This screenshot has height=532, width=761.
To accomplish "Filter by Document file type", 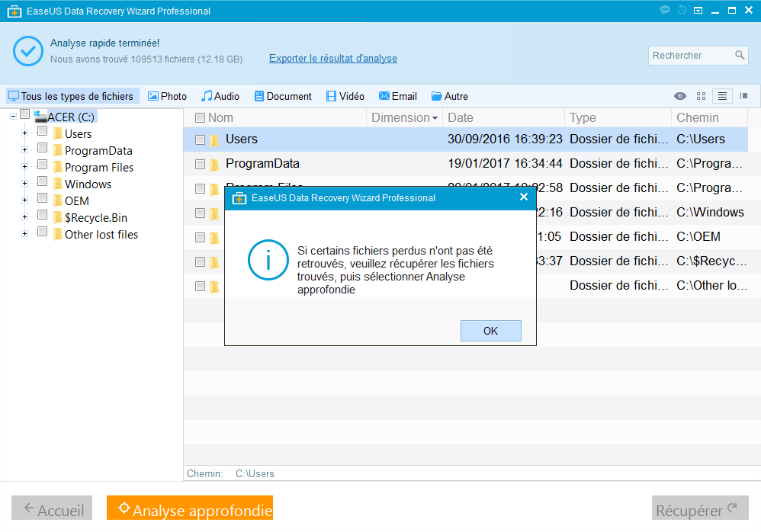I will [x=284, y=96].
